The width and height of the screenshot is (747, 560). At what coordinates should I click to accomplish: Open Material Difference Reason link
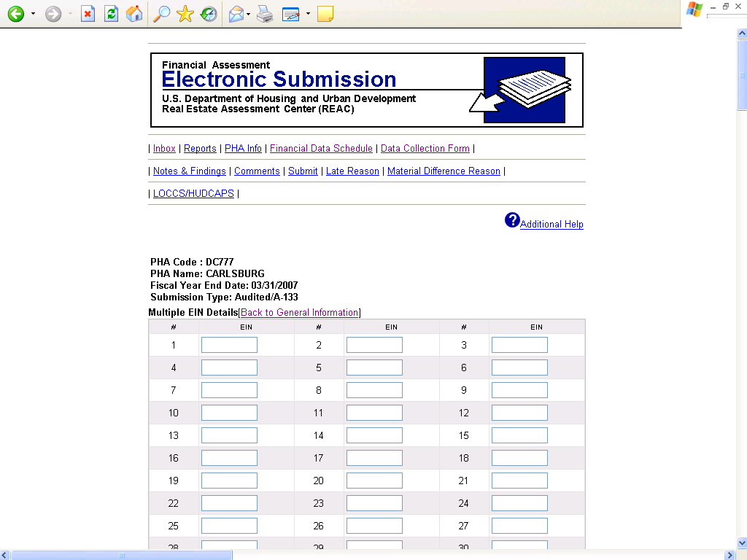coord(444,171)
